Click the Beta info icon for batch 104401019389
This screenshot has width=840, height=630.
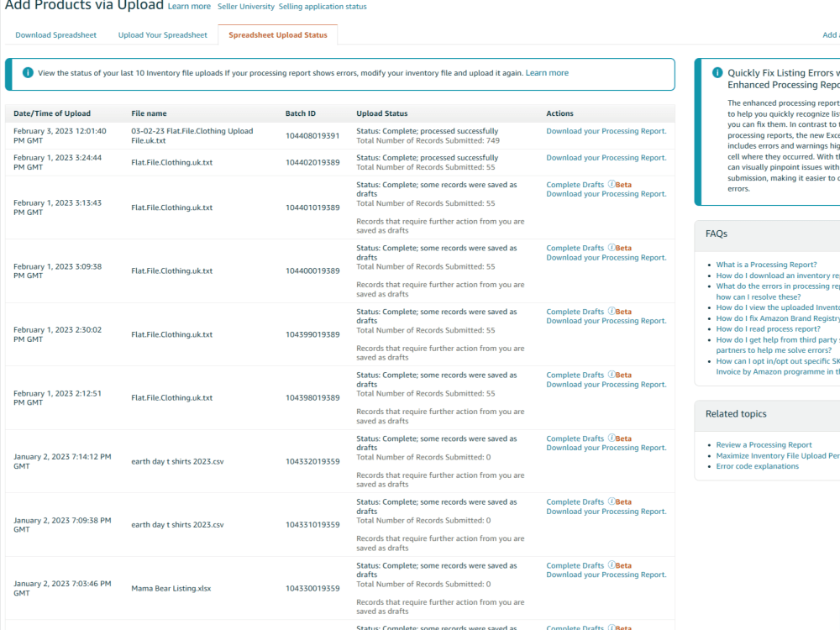[x=612, y=184]
